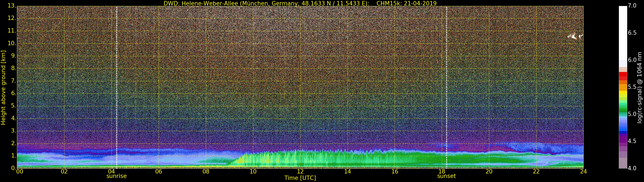This screenshot has height=182, width=644.
Task: Click the time axis tick label 16
Action: 395,171
